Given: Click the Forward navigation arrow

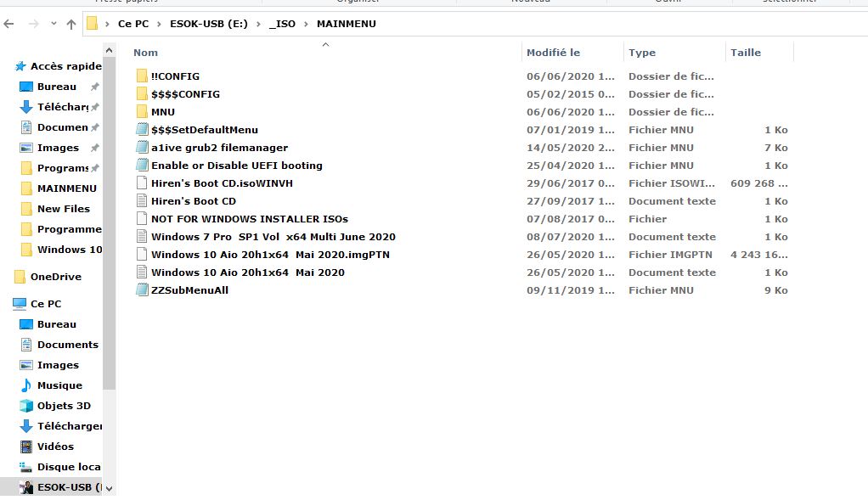Looking at the screenshot, I should click(x=34, y=24).
